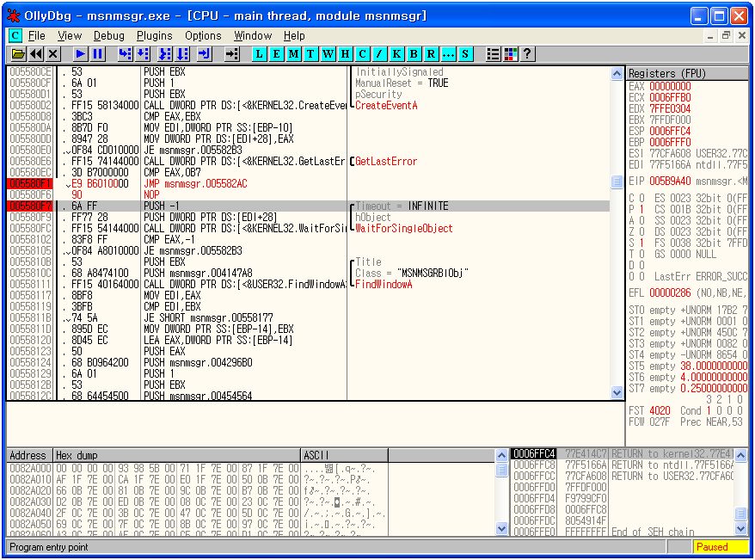Click the Help question mark toolbar icon
The image size is (755, 560).
[528, 54]
